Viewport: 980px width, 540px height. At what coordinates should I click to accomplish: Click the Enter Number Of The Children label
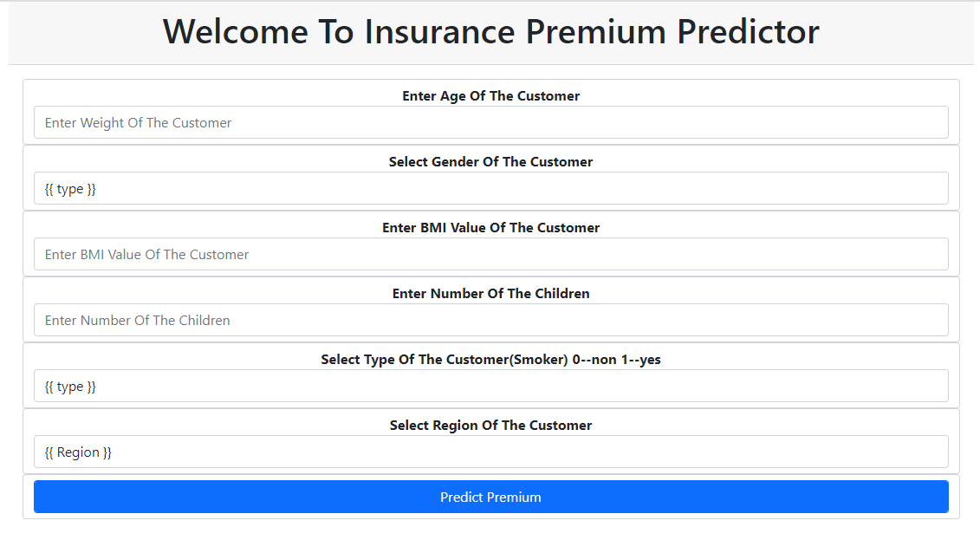pos(490,293)
